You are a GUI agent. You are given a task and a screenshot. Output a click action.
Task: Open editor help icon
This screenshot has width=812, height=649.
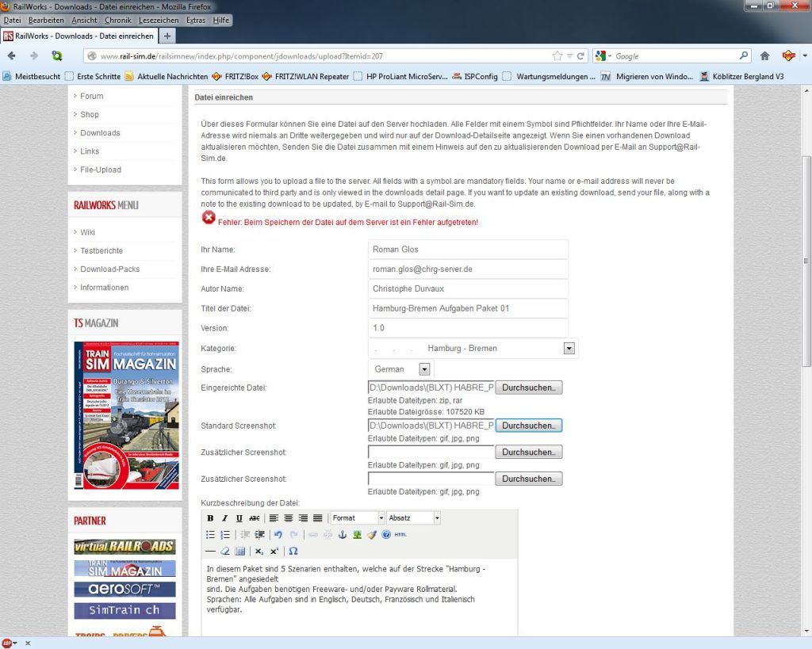tap(386, 535)
